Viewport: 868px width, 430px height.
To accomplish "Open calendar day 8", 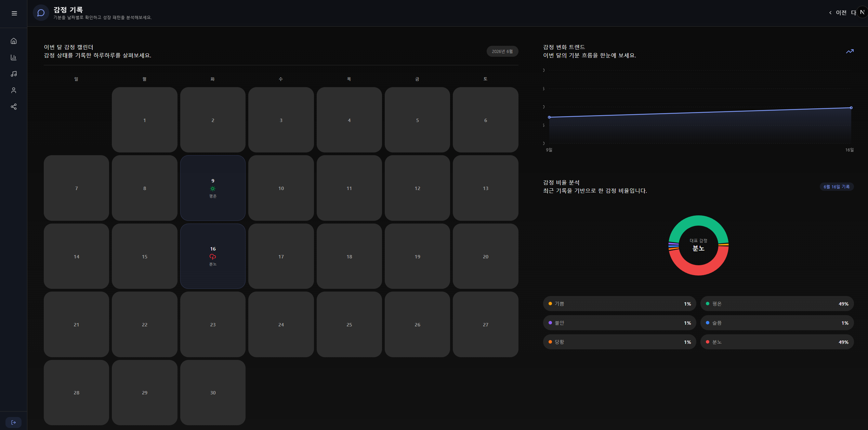I will click(145, 188).
